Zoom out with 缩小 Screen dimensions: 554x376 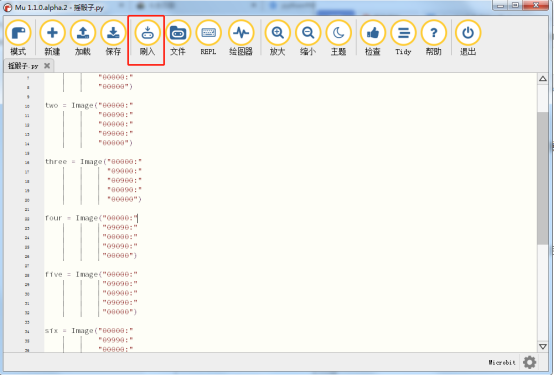point(308,38)
